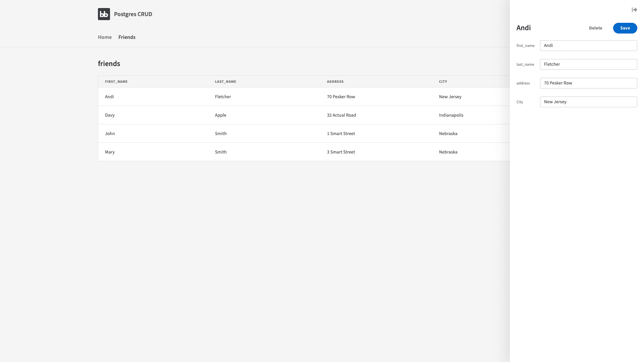Viewport: 644px width, 362px height.
Task: Close the side panel with the arrow icon
Action: (634, 10)
